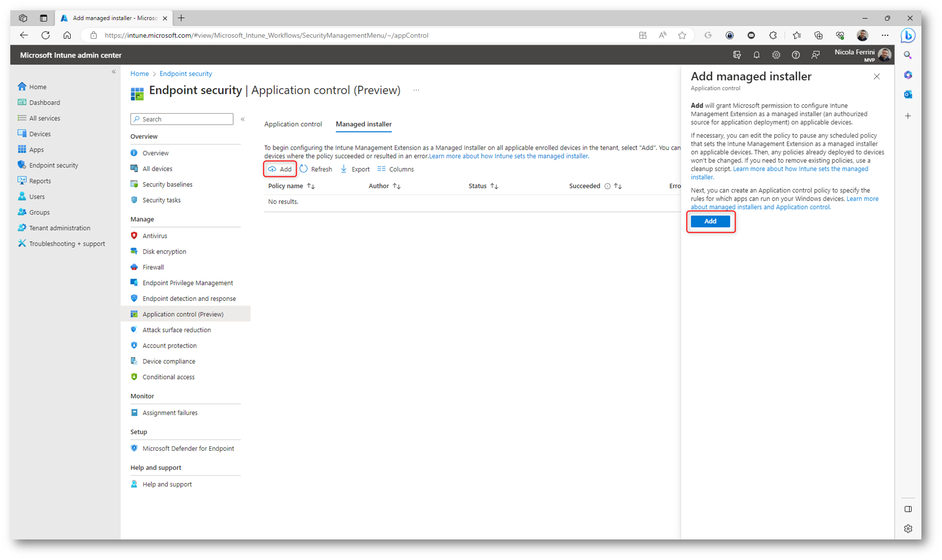Sort by Succeeded column
Viewport: 942px width, 560px height.
[595, 186]
